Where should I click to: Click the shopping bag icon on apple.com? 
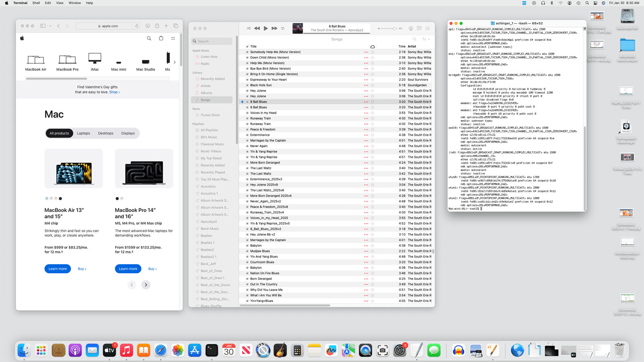pyautogui.click(x=161, y=38)
